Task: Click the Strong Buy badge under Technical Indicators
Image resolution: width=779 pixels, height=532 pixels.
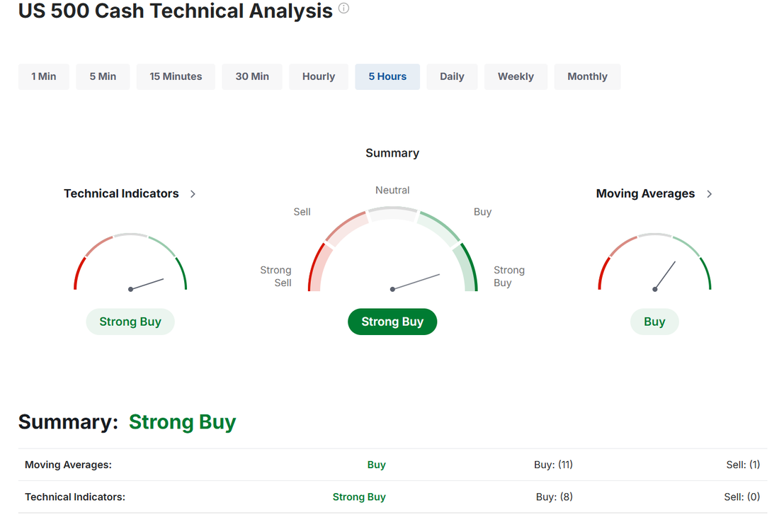Action: click(x=130, y=322)
